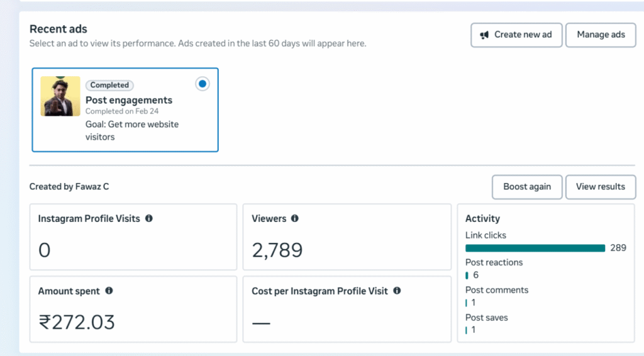
Task: Click the Amount spent value ₹272.03
Action: click(77, 322)
